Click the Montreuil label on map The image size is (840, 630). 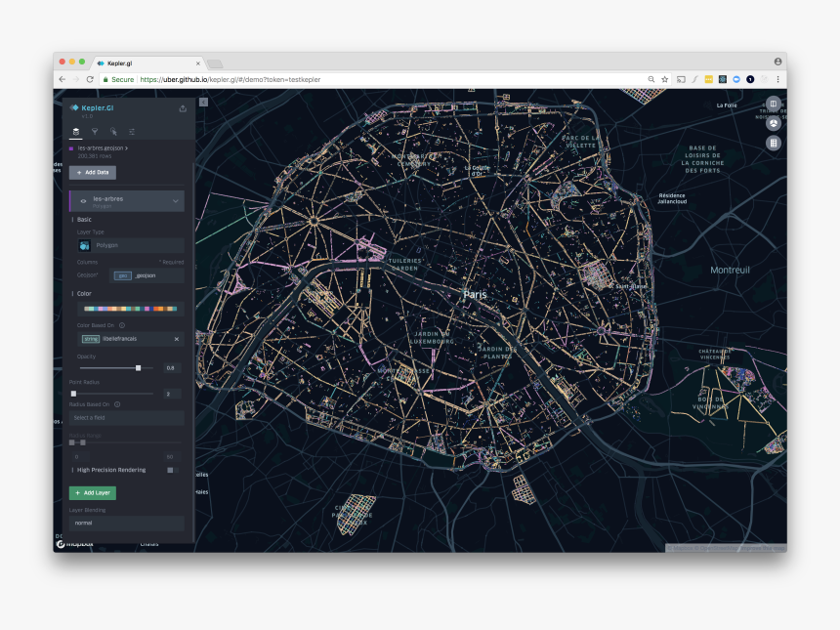(731, 270)
